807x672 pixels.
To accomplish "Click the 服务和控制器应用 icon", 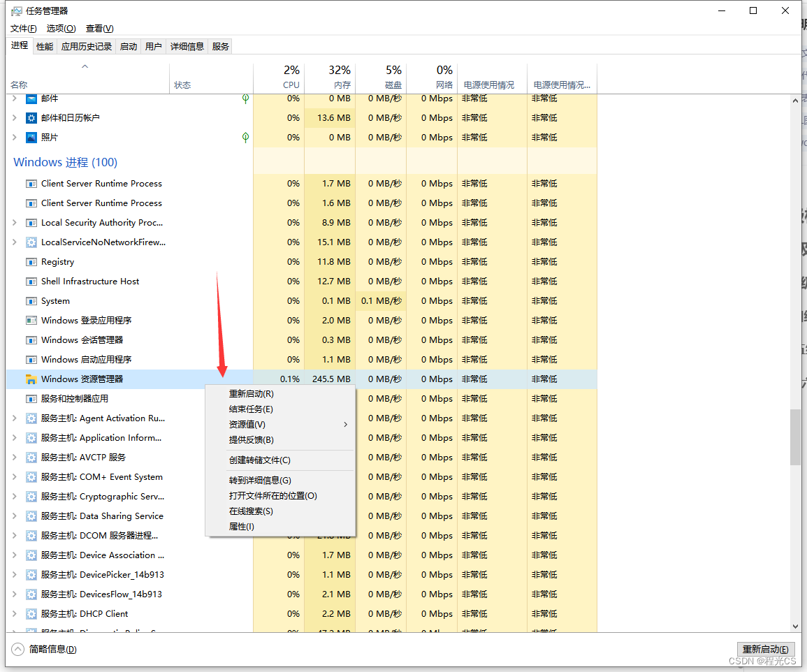I will coord(31,399).
